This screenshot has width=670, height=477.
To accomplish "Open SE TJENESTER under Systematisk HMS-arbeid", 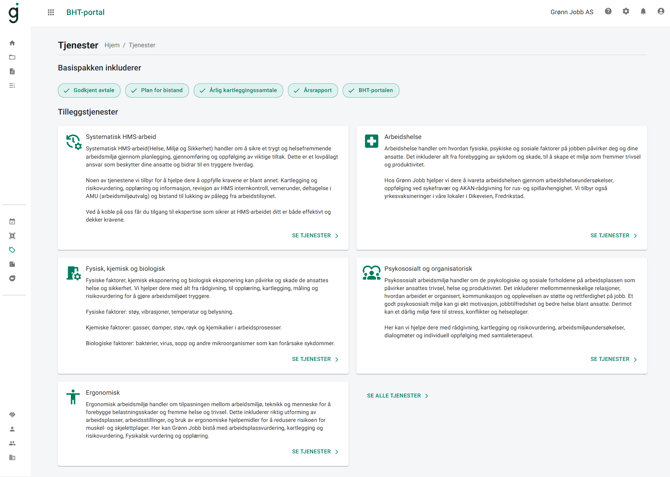I will pos(315,236).
